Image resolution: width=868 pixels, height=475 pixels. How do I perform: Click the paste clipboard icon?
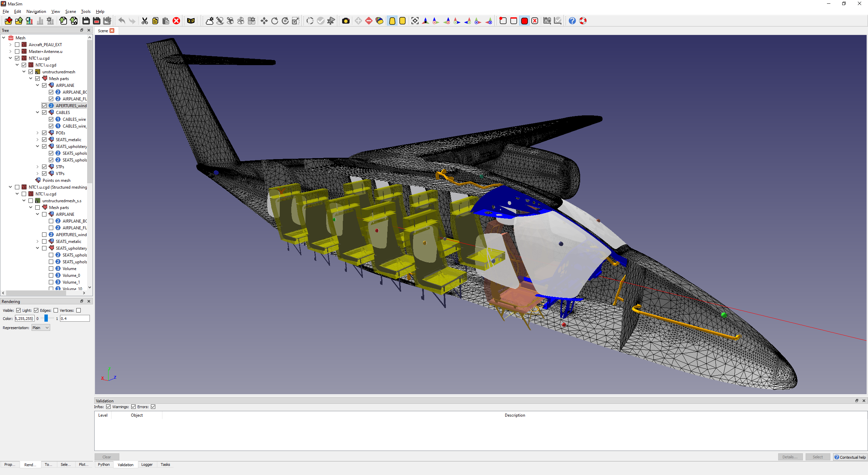[x=166, y=21]
